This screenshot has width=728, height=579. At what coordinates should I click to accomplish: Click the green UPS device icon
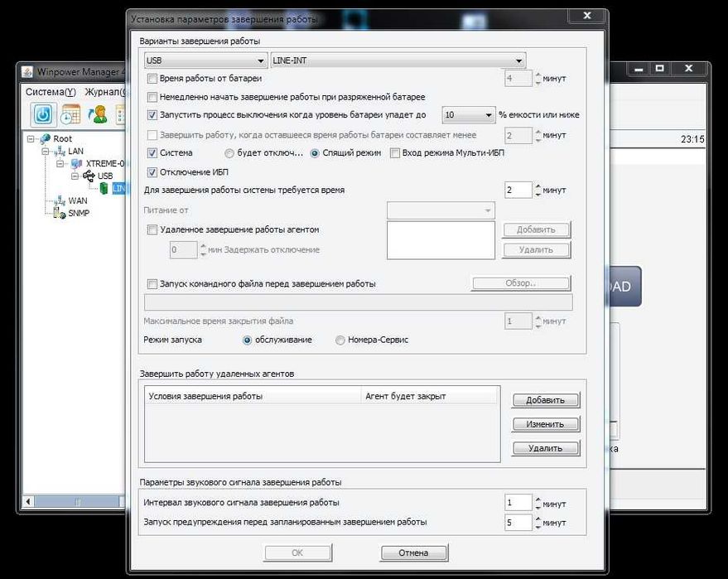click(x=104, y=188)
